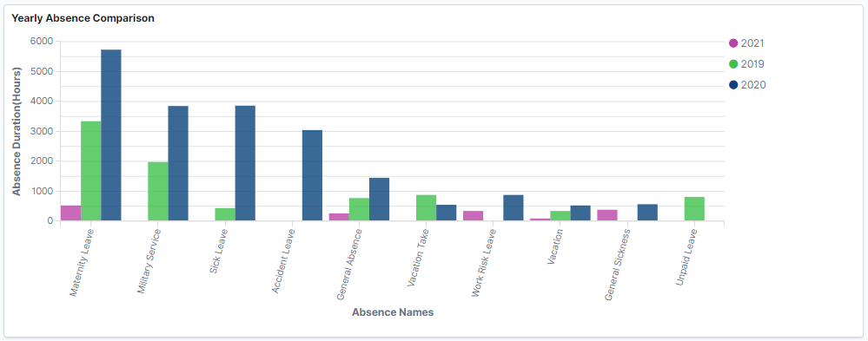Click the Unpaid Leave axis label
This screenshot has width=868, height=341.
pyautogui.click(x=687, y=257)
